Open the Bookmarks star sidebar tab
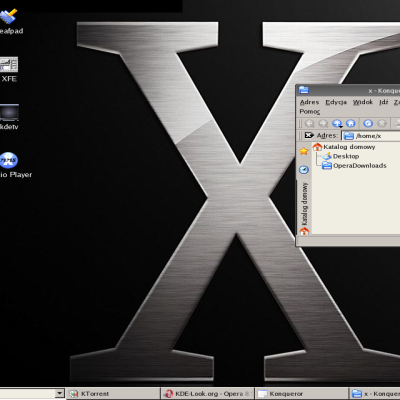 tap(304, 151)
